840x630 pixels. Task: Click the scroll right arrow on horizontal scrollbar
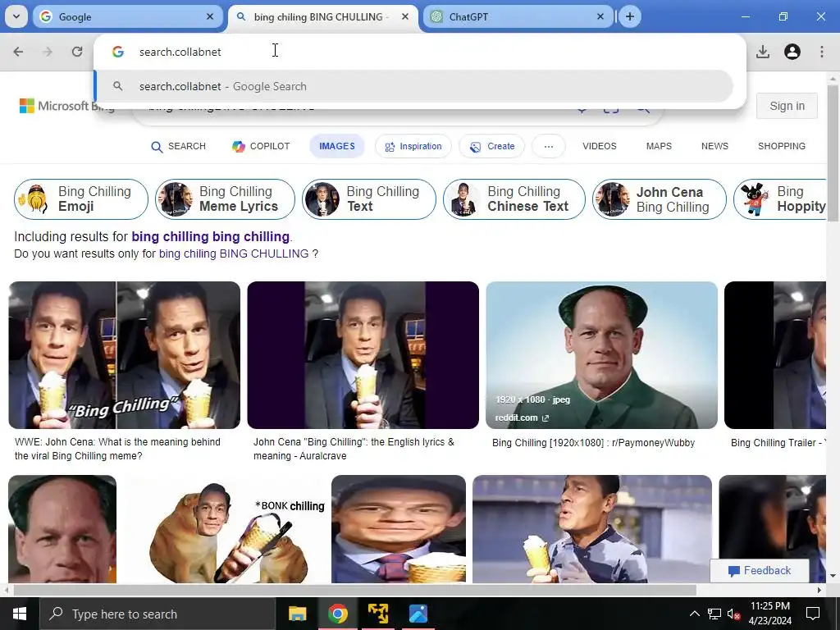point(819,591)
